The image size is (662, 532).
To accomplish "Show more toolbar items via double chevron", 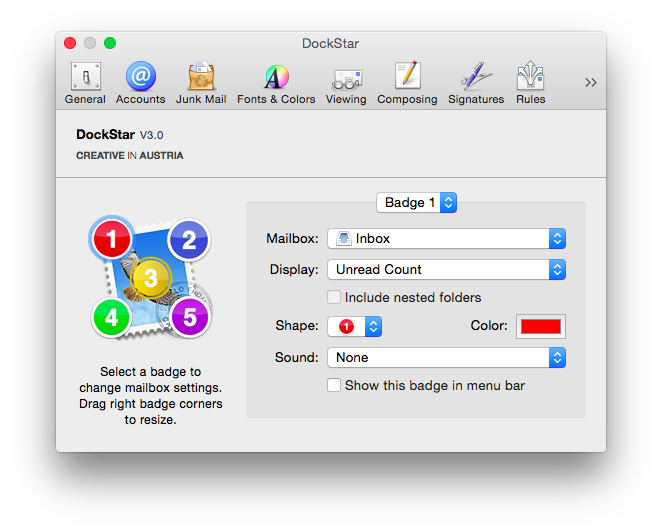I will click(591, 82).
